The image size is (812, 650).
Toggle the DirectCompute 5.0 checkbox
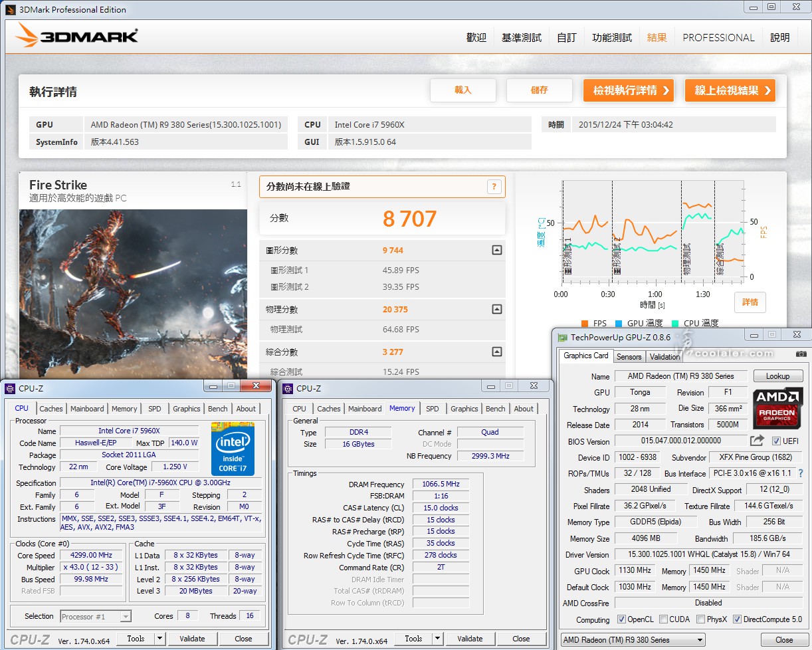737,619
